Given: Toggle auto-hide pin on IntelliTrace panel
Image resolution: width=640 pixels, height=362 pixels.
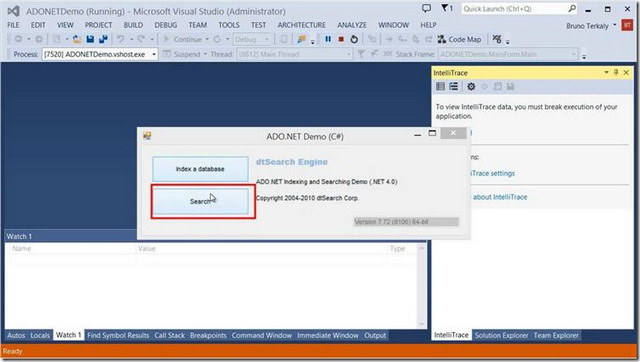Looking at the screenshot, I should tap(616, 72).
